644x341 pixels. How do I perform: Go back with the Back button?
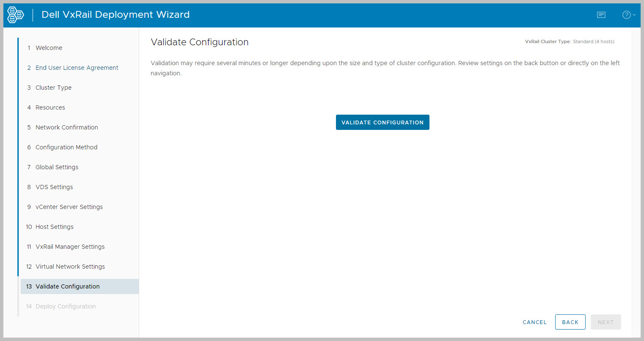[x=570, y=322]
